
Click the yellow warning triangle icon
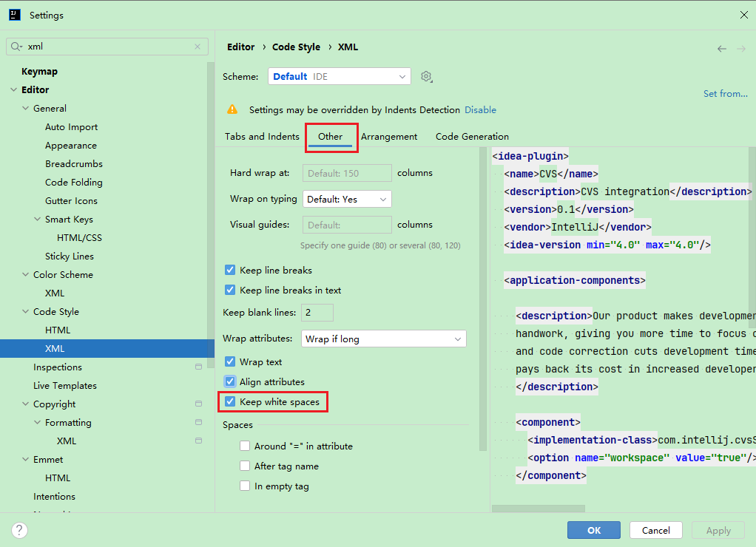pyautogui.click(x=232, y=109)
